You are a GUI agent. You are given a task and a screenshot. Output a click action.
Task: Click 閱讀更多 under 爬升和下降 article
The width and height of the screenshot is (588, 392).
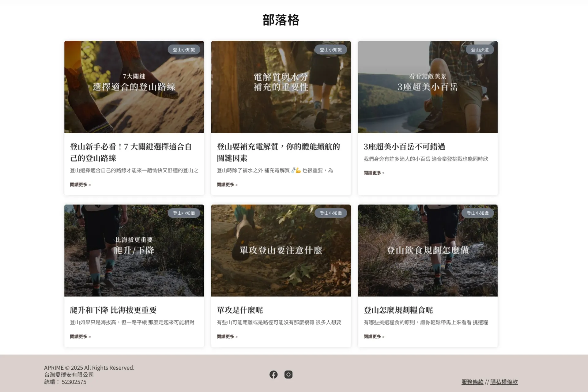(x=80, y=337)
